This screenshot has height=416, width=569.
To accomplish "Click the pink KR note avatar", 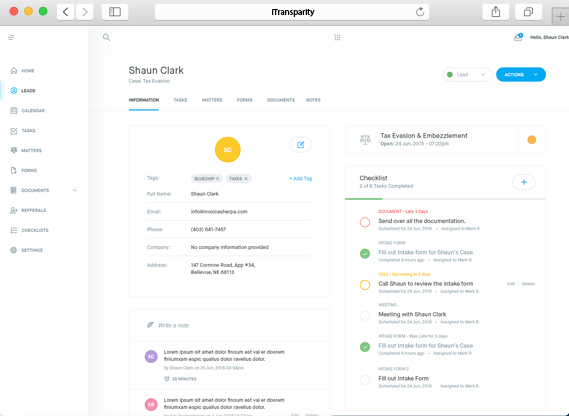I will (x=151, y=404).
